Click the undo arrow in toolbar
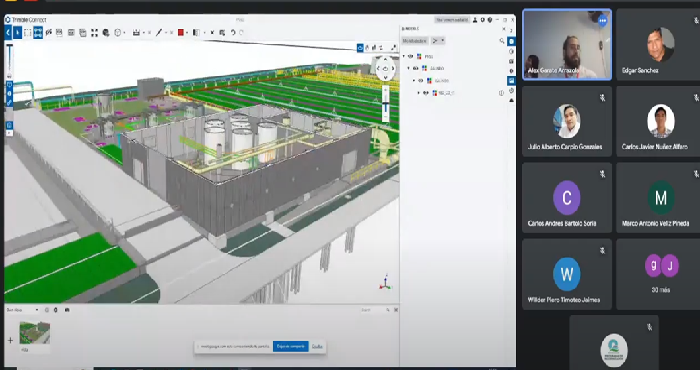Screen dimensions: 700x370 tap(233, 32)
